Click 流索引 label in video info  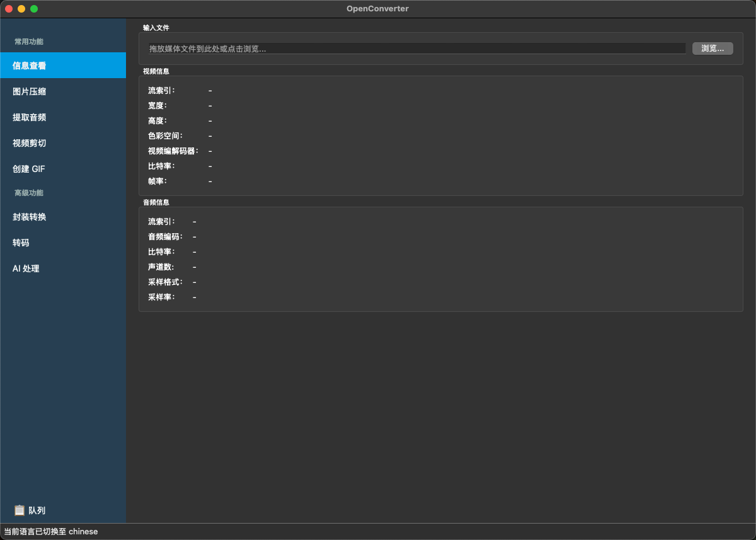click(161, 91)
